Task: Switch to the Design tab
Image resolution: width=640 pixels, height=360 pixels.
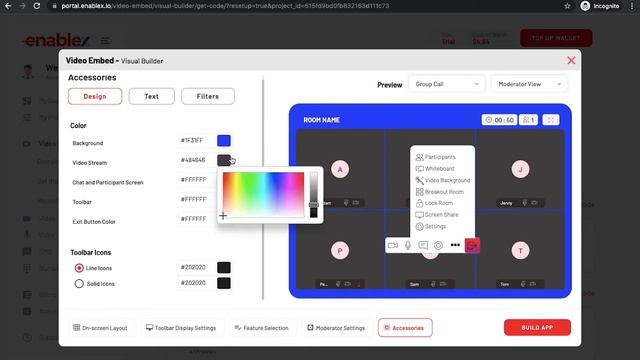Action: click(95, 96)
